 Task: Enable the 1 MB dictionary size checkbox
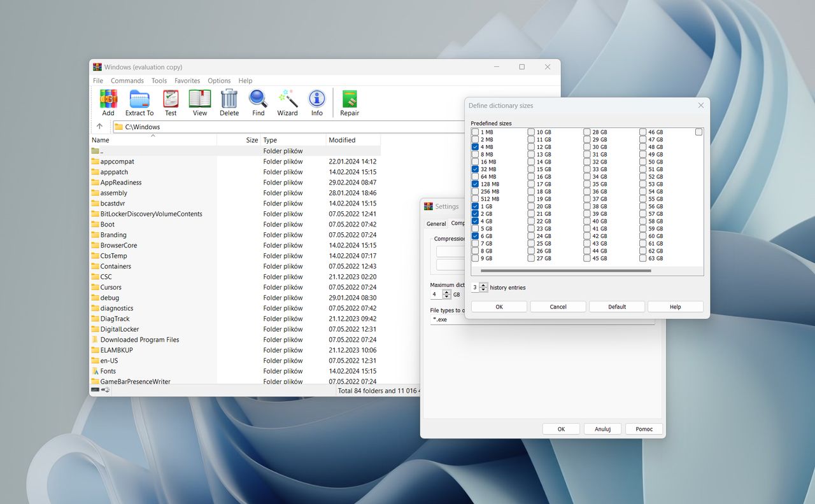[x=474, y=132]
